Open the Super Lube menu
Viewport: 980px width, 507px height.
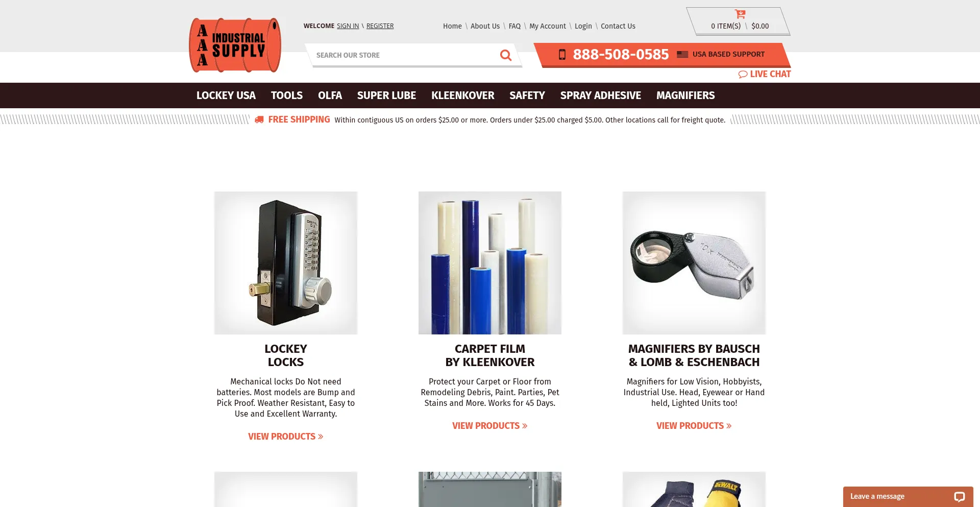(386, 95)
